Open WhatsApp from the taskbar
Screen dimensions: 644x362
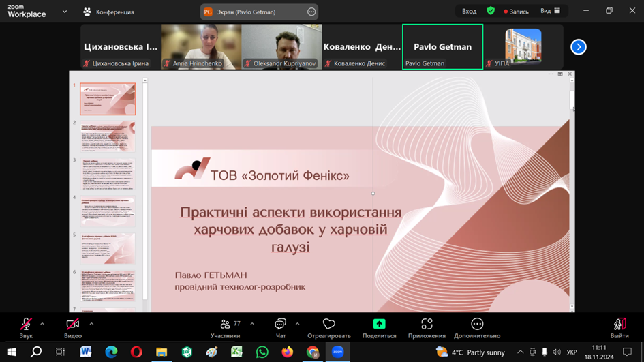click(x=262, y=352)
